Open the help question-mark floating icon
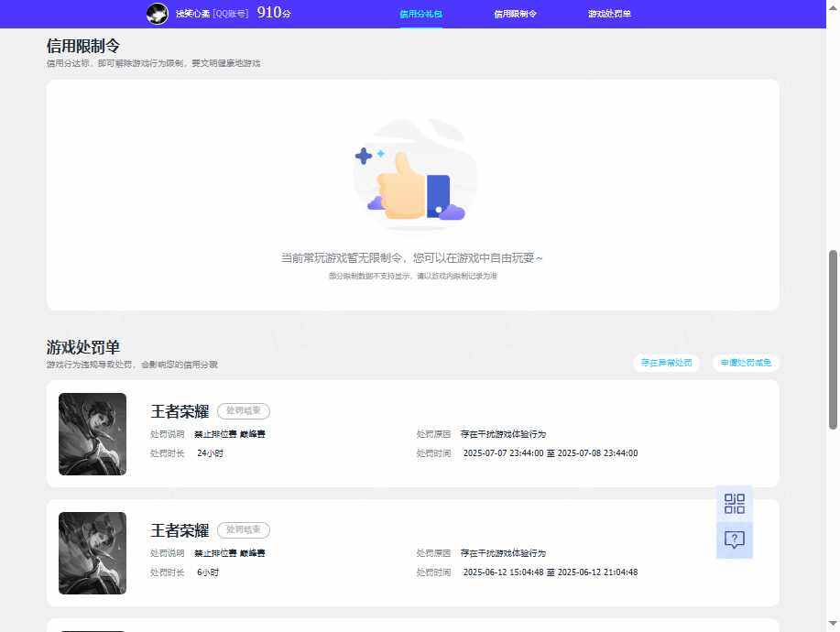 point(735,539)
